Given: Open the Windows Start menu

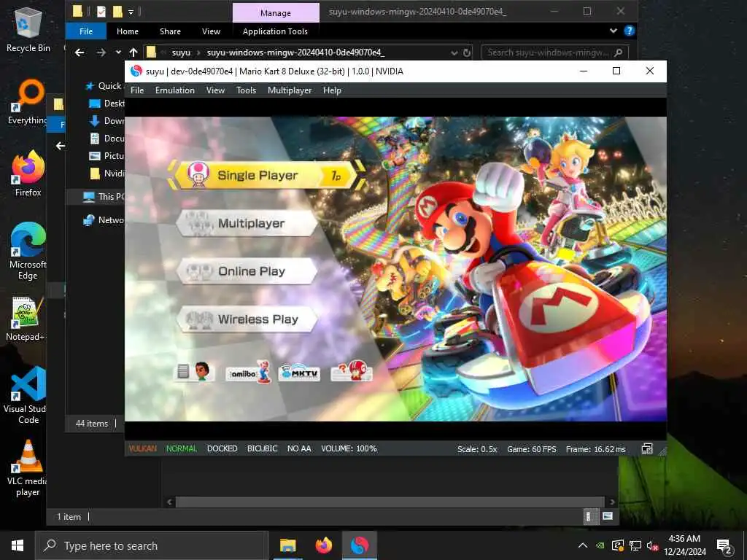Looking at the screenshot, I should 18,545.
